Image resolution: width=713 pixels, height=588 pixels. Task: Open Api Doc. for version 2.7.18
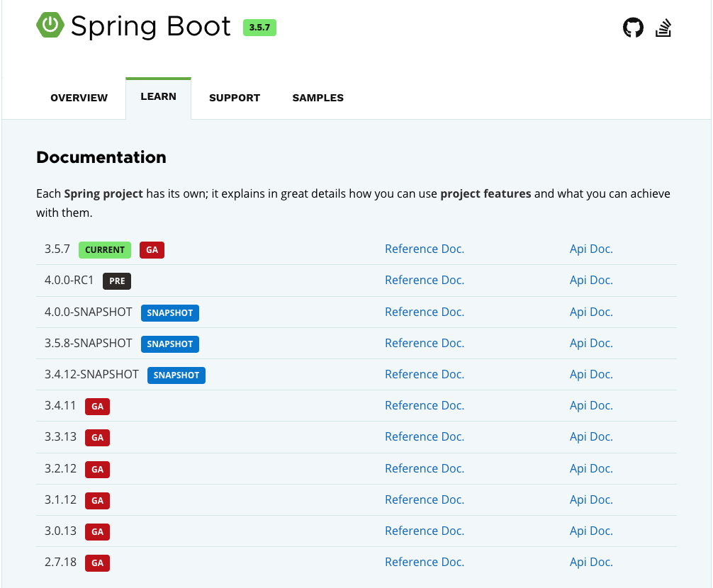591,562
